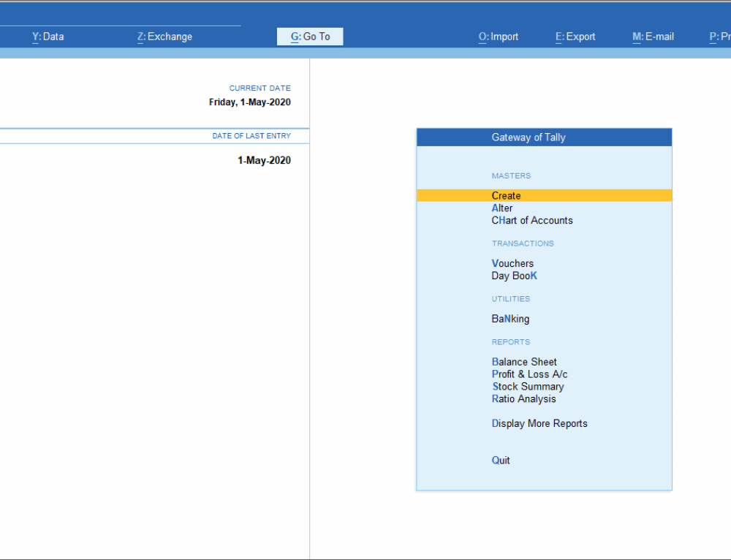731x560 pixels.
Task: Expand Display More Reports
Action: point(539,423)
